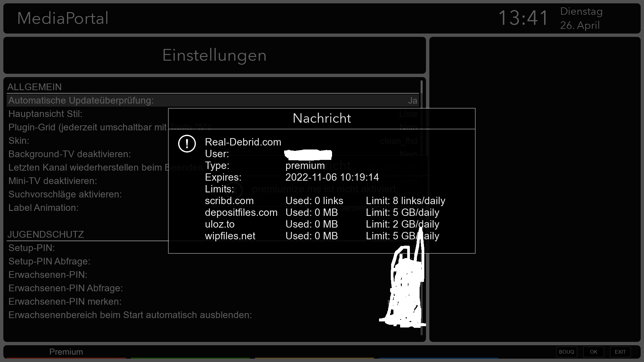Click the BOUQ key button
Viewport: 644px width, 362px height.
coord(567,352)
